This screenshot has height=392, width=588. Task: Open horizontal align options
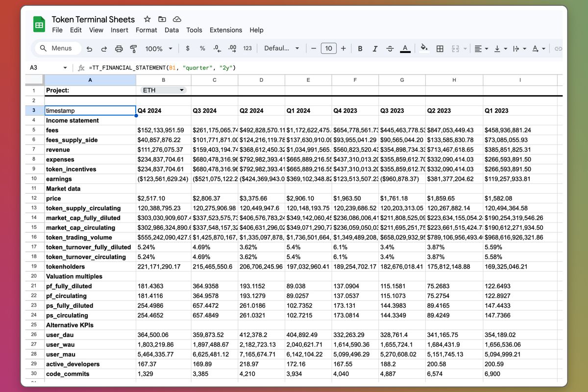[482, 49]
